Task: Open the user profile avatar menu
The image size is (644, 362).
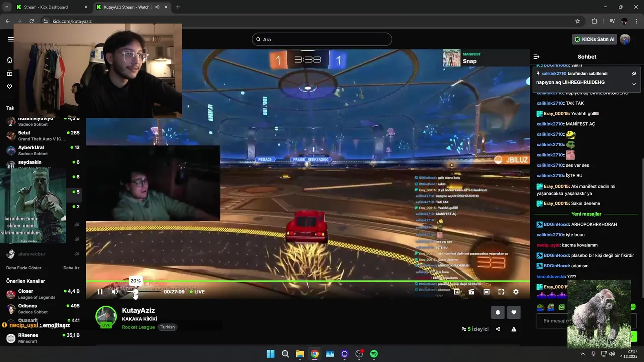Action: (x=625, y=39)
